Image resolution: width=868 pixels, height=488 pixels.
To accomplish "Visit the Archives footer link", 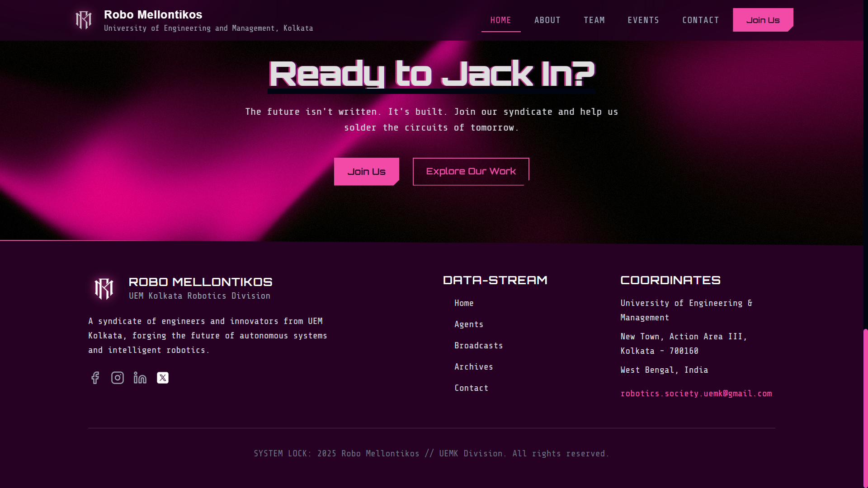I will click(473, 367).
